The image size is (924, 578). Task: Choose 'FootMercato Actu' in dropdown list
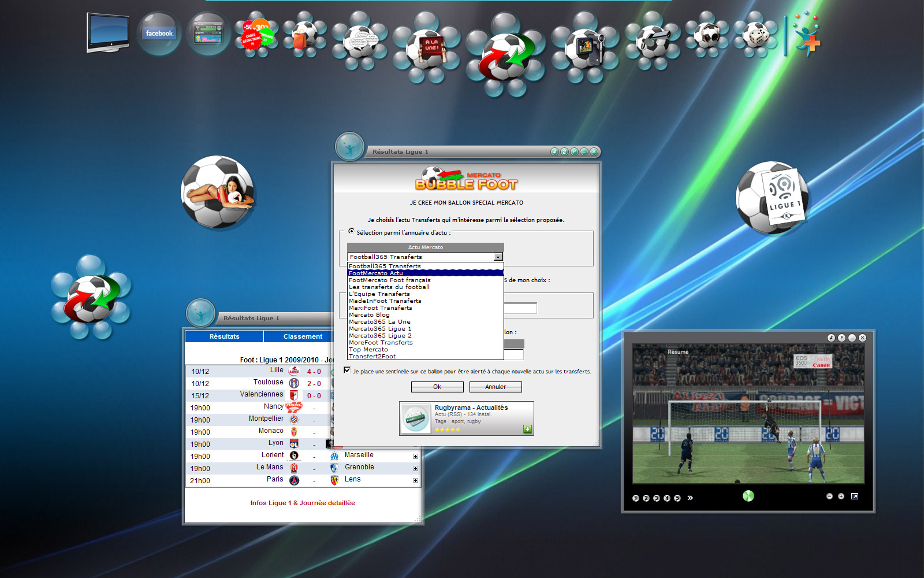click(426, 273)
